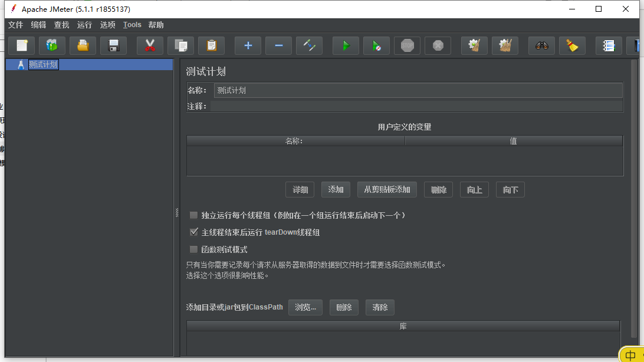The width and height of the screenshot is (644, 362).
Task: Uncheck 主线程结束后运行 tearDown线程组 checkbox
Action: pos(193,232)
